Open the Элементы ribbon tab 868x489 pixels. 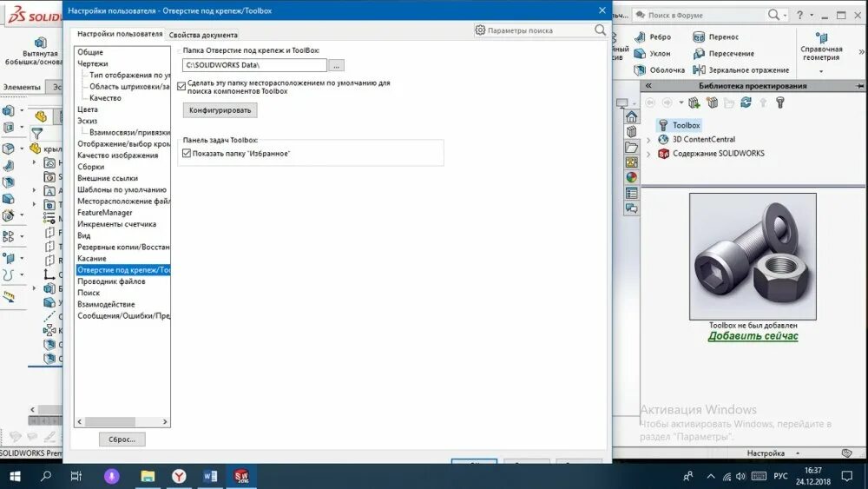[23, 87]
